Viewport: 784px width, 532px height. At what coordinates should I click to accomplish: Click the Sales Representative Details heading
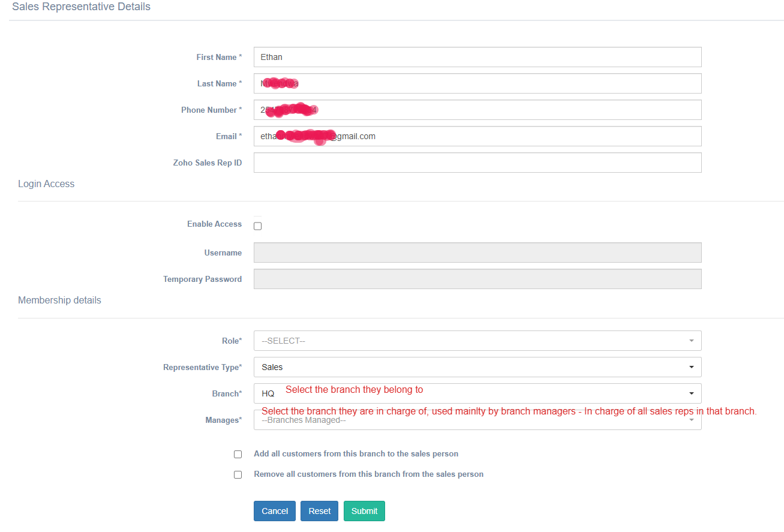(81, 7)
